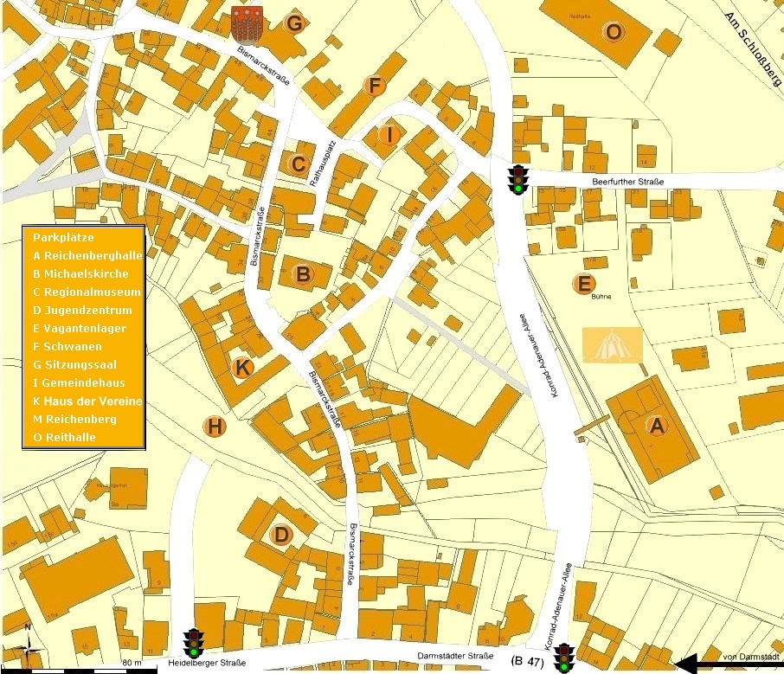Click the compass rose north indicator

click(x=29, y=644)
